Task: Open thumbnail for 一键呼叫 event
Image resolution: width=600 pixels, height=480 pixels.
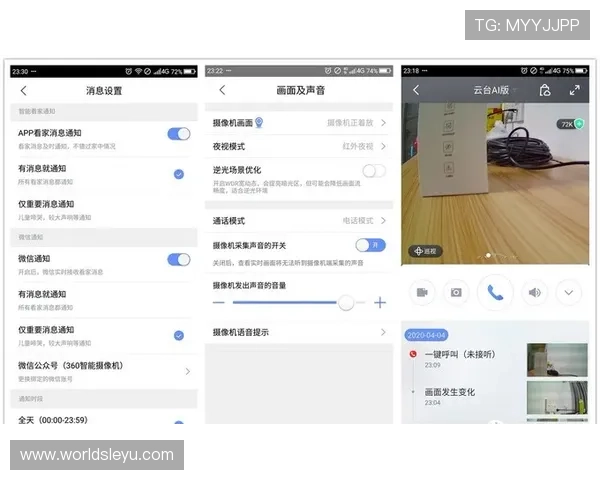Action: (x=557, y=360)
